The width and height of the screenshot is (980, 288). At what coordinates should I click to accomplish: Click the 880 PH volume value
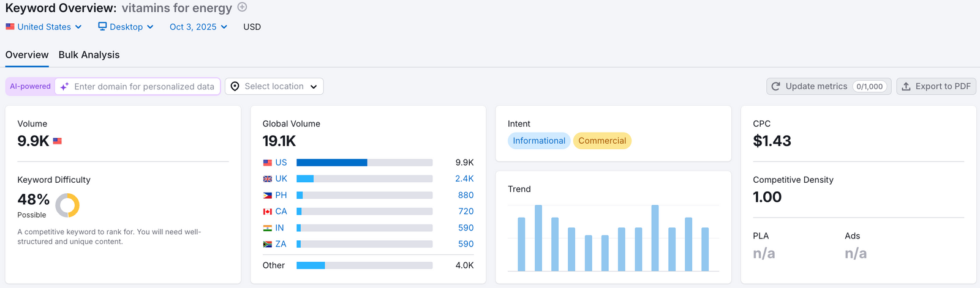(466, 195)
